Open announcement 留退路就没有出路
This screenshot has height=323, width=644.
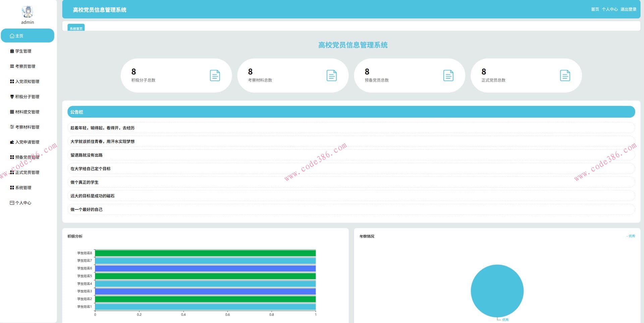coord(351,155)
